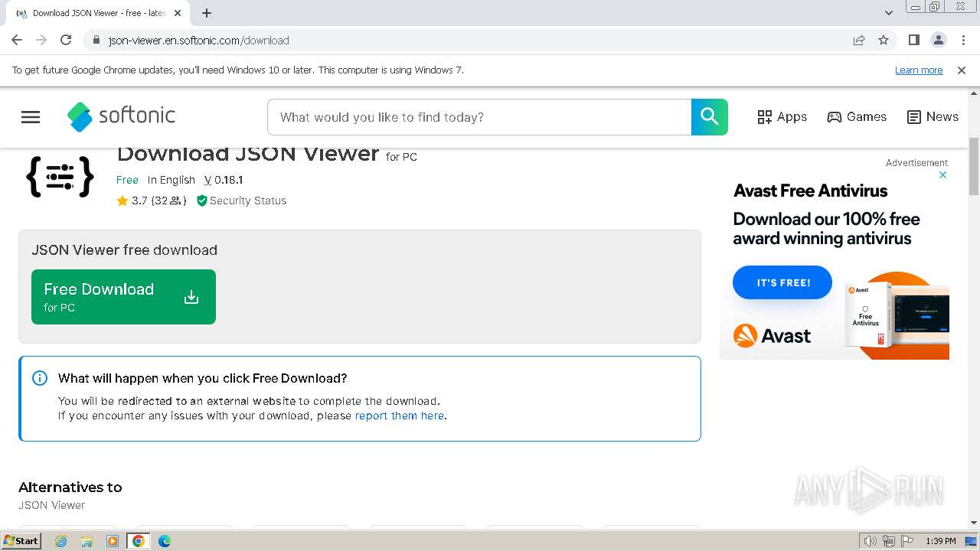
Task: Click the JSON Viewer app icon
Action: pyautogui.click(x=60, y=177)
